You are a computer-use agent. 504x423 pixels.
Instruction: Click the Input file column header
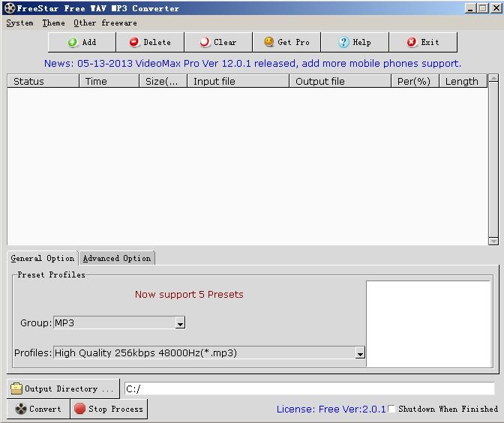[238, 81]
